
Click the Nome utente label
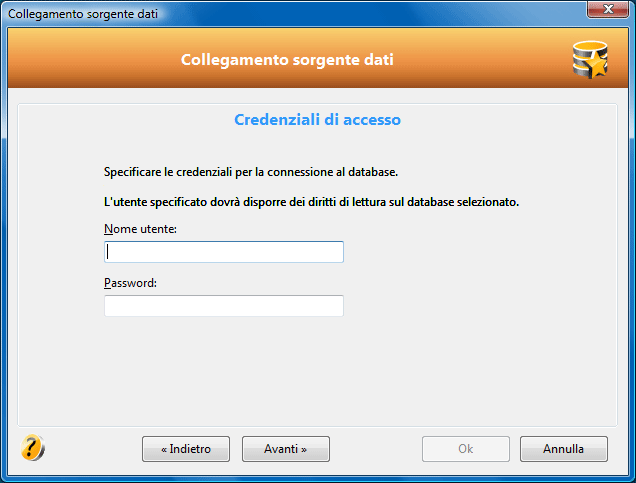pos(140,229)
